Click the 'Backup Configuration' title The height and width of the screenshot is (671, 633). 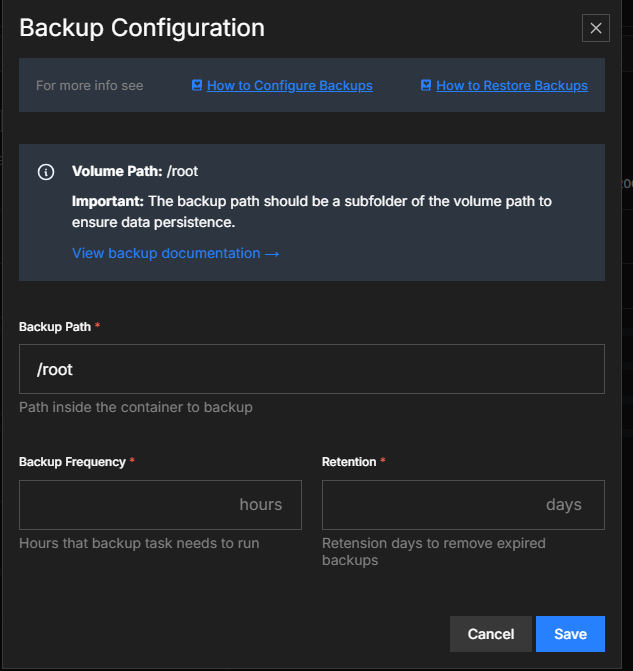coord(142,28)
